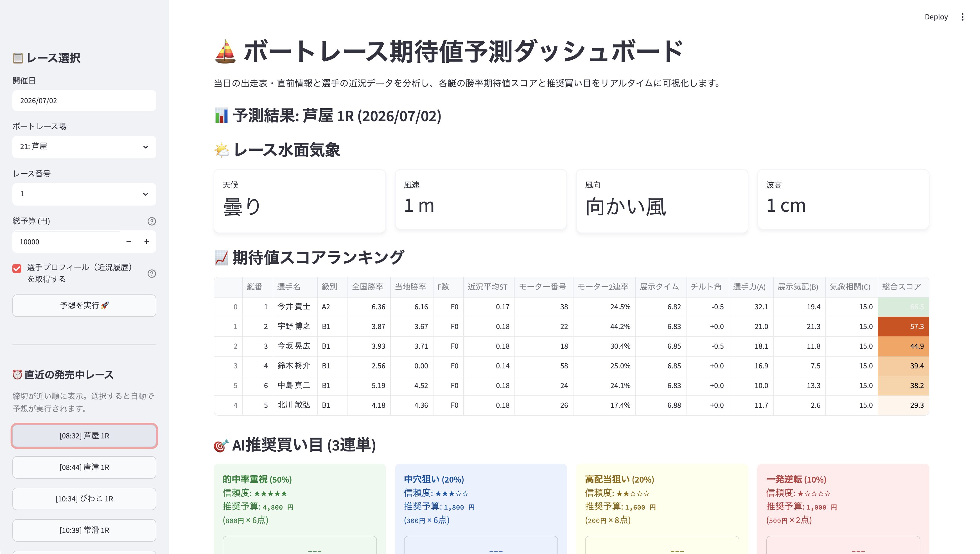Decrease budget with the minus stepper
The width and height of the screenshot is (980, 554).
pos(128,242)
